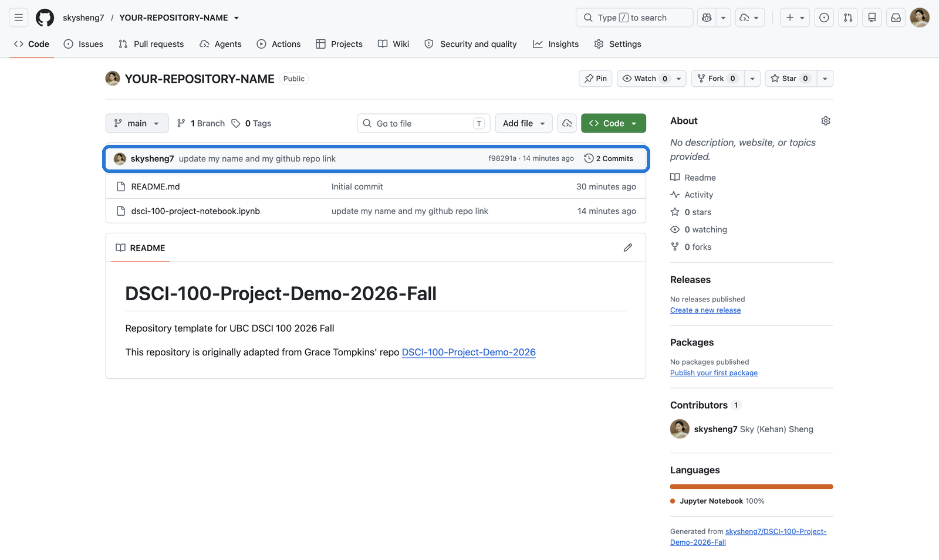Open the issues icon in top header
Screen dimensions: 939x560
coord(824,18)
